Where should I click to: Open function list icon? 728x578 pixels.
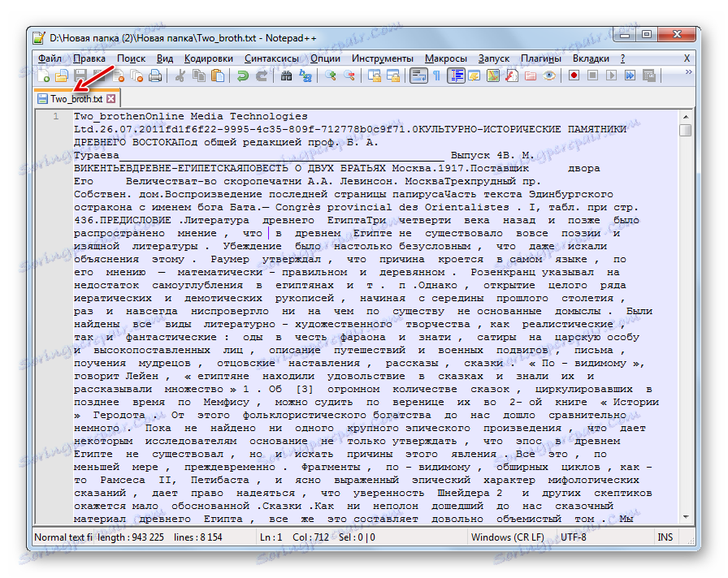(x=512, y=75)
